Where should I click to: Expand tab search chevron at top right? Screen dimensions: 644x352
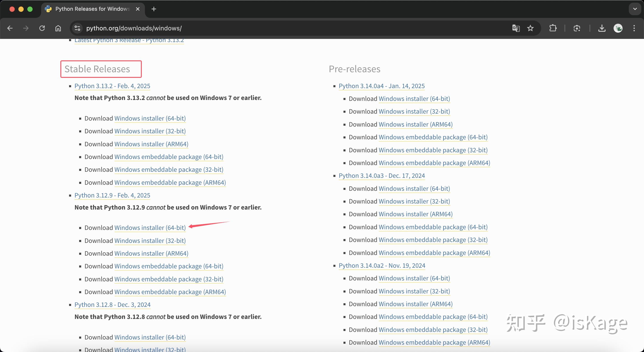tap(635, 9)
